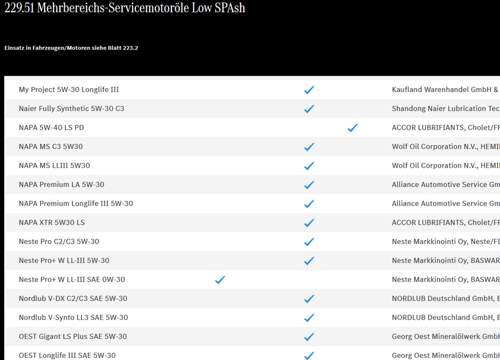This screenshot has height=360, width=500.
Task: Click ACCOR LUBRIFIANTS in NAPA XTR 5W30 LS row
Action: point(446,222)
